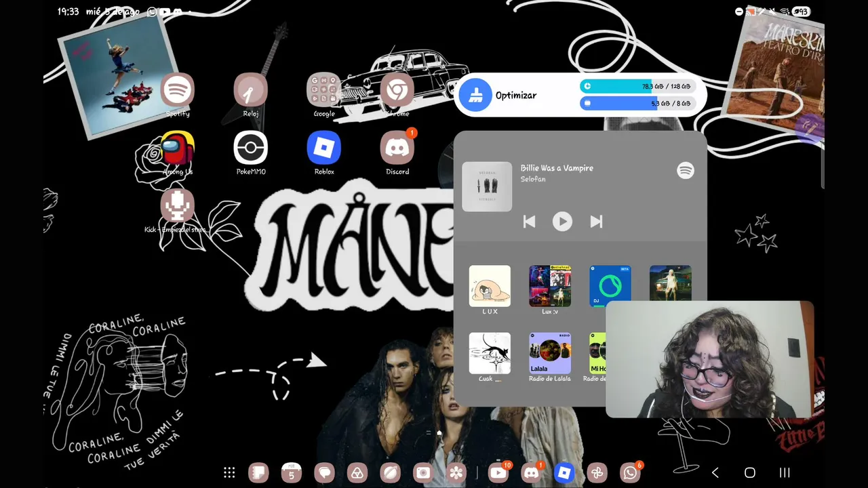This screenshot has height=488, width=868.
Task: Tap the artist name Selofan
Action: click(x=533, y=179)
